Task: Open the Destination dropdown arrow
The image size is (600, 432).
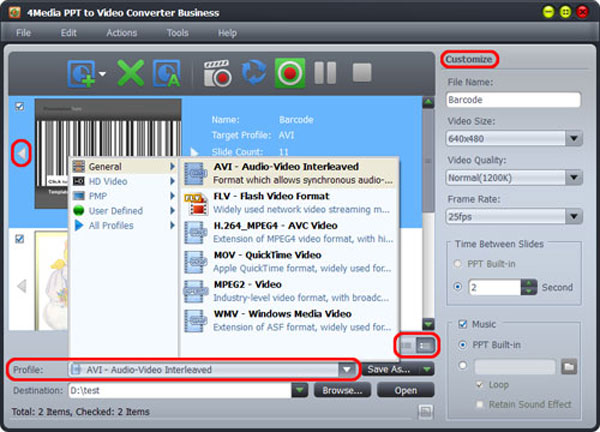Action: [x=300, y=390]
